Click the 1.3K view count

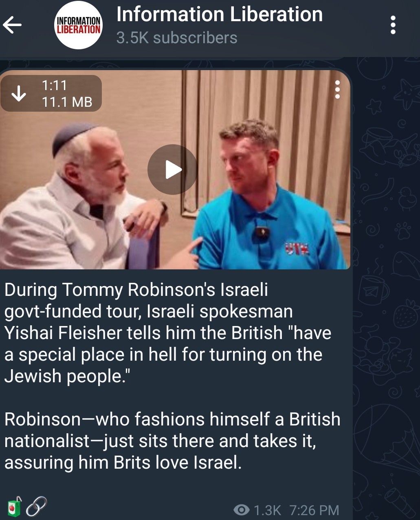tap(267, 510)
